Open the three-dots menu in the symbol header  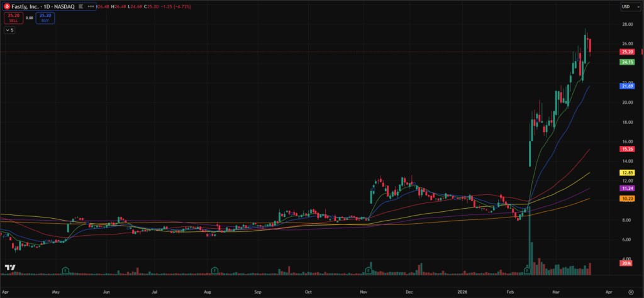pos(91,6)
